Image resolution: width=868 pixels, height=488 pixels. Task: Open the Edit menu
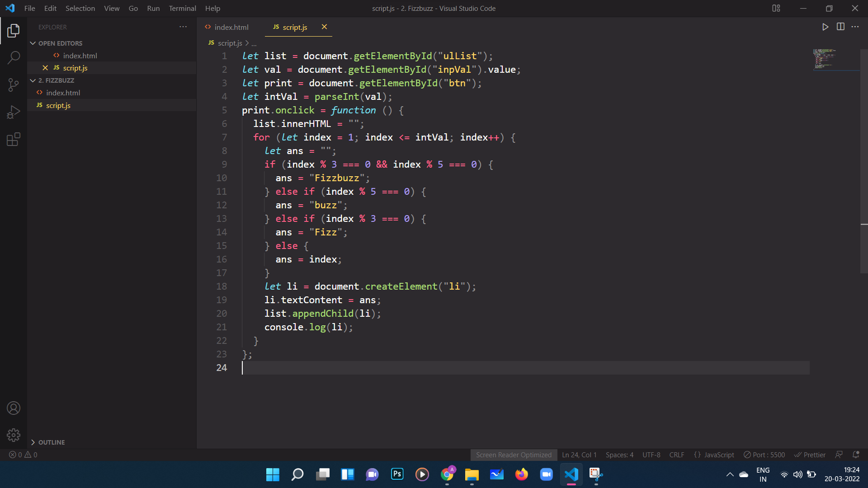[x=50, y=8]
